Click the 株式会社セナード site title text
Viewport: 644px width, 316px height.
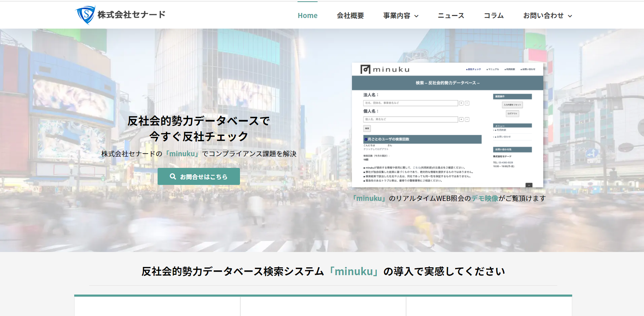point(131,15)
